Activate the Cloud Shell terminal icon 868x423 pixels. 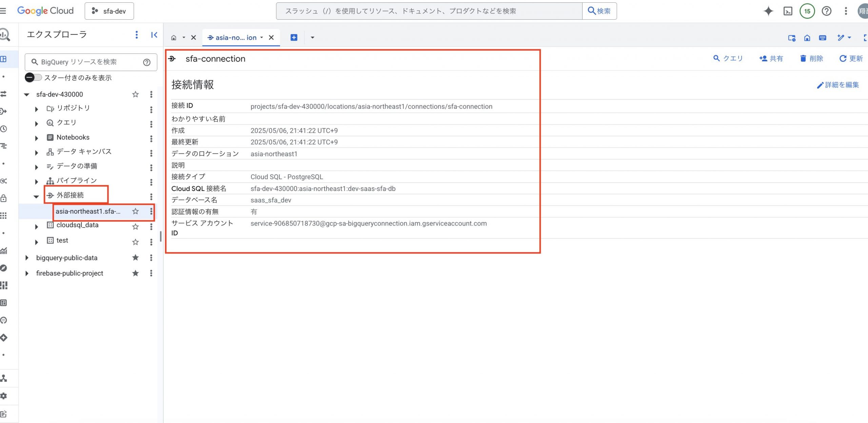tap(788, 11)
